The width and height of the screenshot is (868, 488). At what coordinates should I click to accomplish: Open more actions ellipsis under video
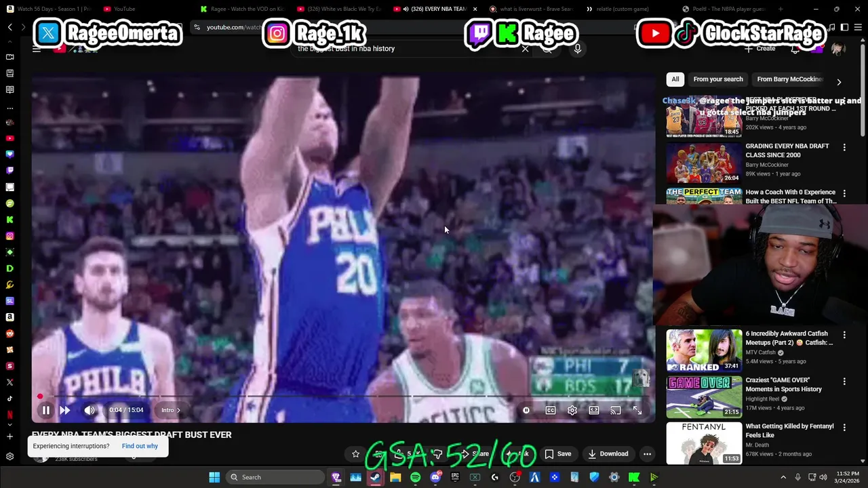coord(648,454)
